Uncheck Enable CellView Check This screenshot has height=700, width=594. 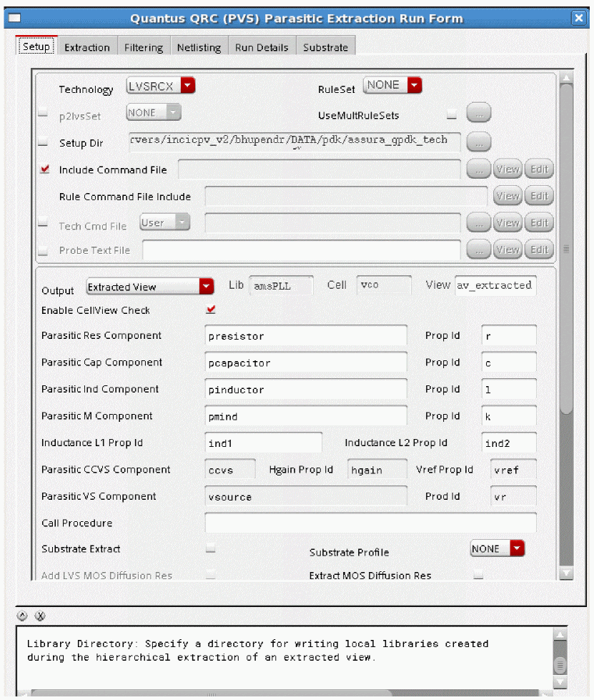[211, 310]
